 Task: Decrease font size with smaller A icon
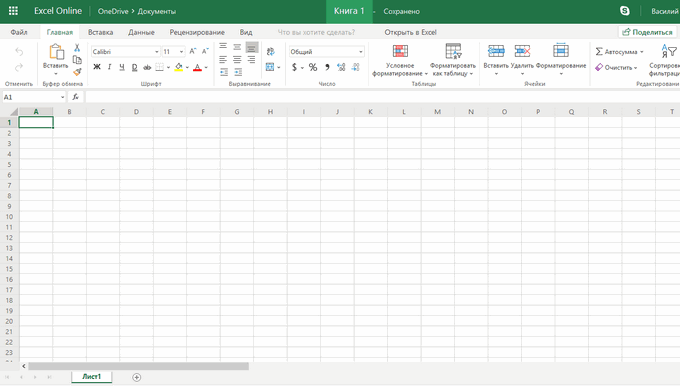(206, 51)
